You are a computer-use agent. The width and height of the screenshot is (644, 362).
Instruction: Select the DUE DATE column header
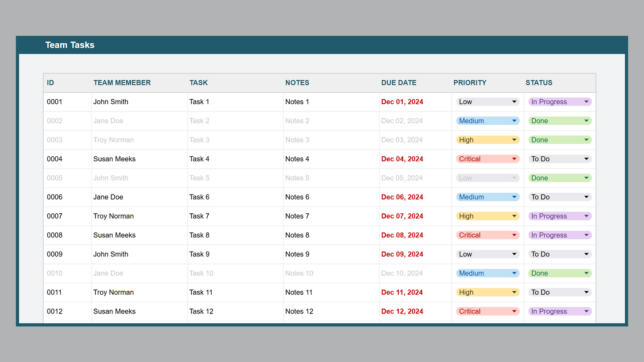(398, 83)
